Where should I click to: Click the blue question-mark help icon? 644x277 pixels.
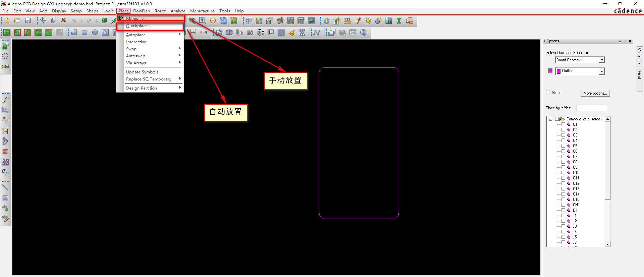click(363, 33)
